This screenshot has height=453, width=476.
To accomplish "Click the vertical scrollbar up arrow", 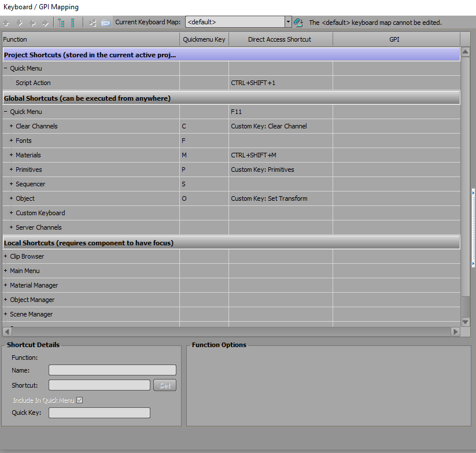I will (465, 52).
